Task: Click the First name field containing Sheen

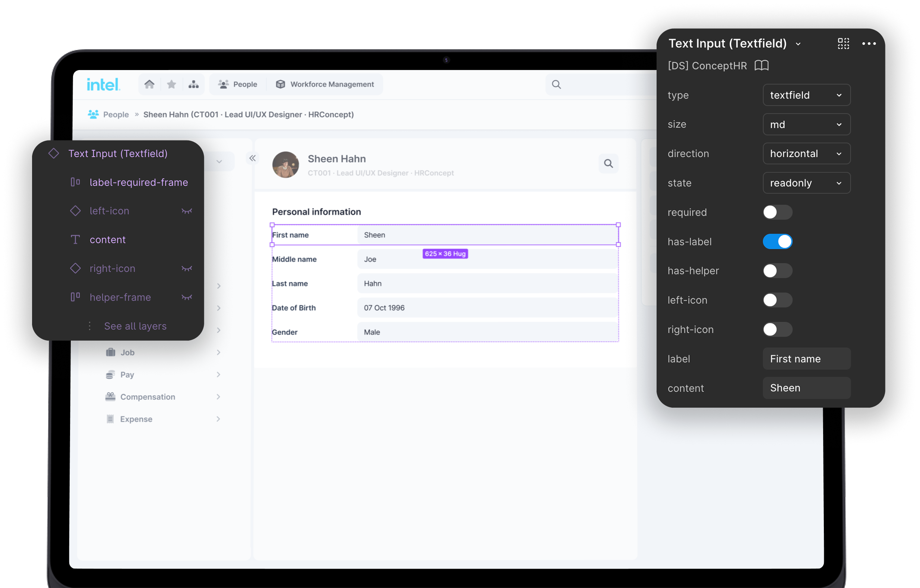Action: [x=487, y=235]
